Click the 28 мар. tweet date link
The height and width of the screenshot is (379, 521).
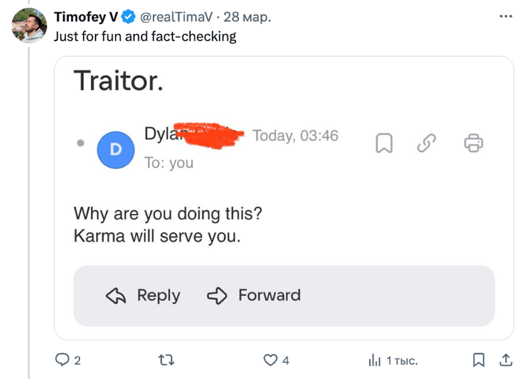[247, 17]
